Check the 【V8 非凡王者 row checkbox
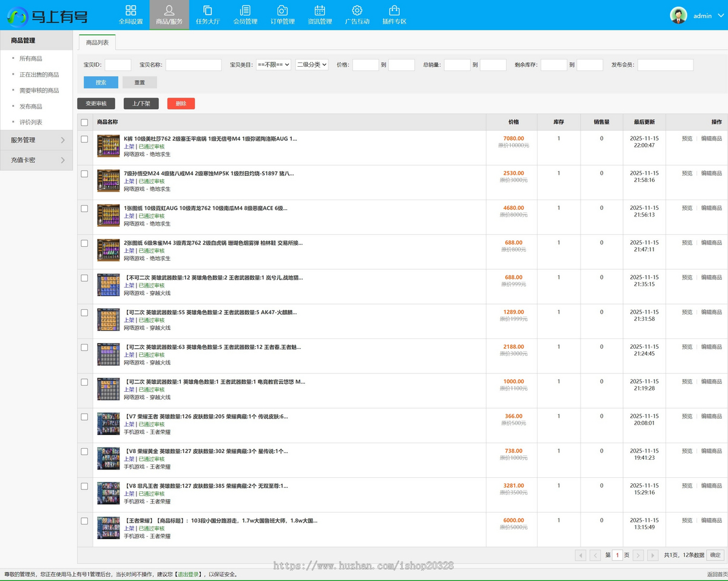Viewport: 728px width, 581px height. [84, 486]
